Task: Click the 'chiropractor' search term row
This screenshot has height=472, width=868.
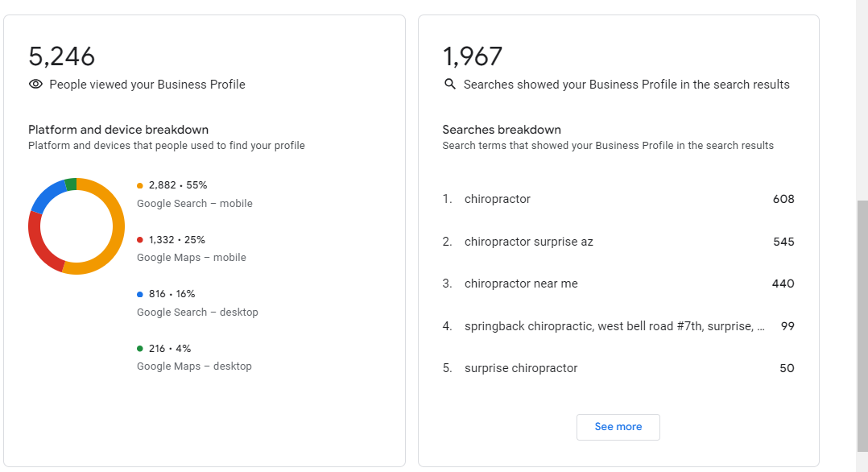Action: coord(498,199)
